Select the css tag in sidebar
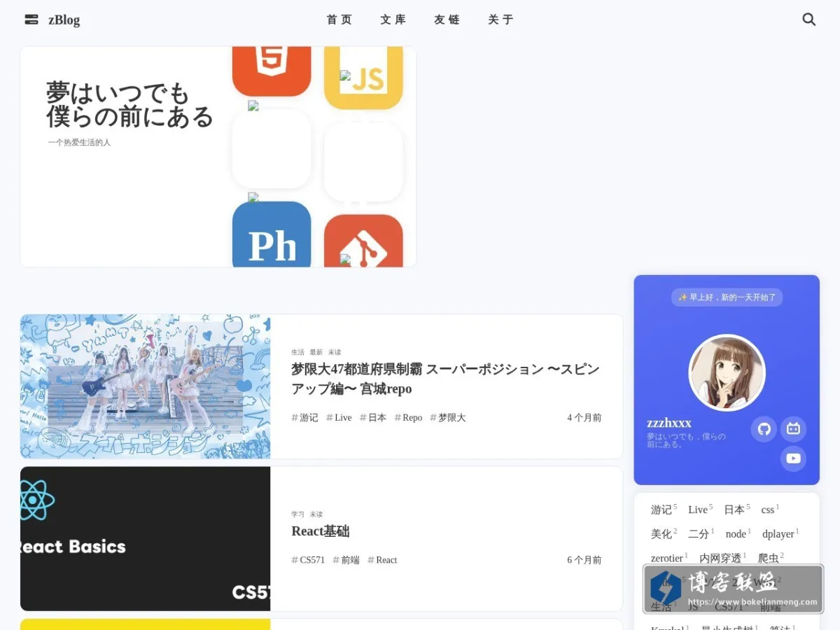The width and height of the screenshot is (840, 630). [x=770, y=509]
